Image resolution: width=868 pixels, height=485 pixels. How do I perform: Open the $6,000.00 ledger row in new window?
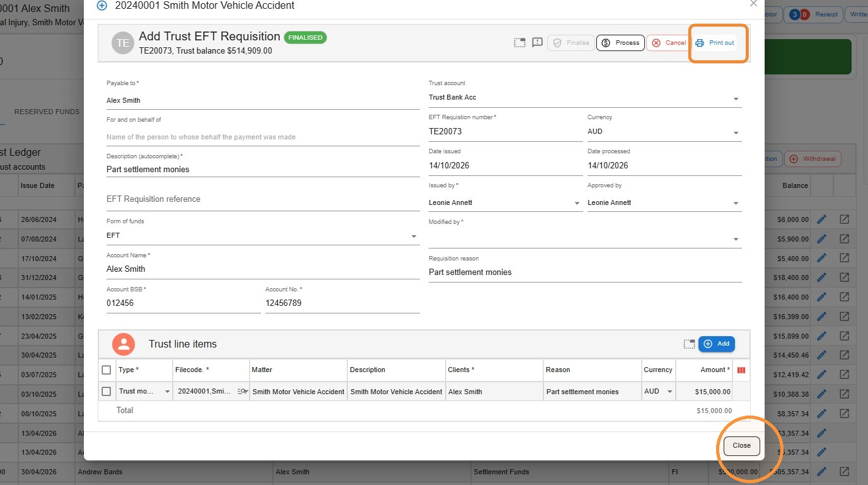[844, 219]
